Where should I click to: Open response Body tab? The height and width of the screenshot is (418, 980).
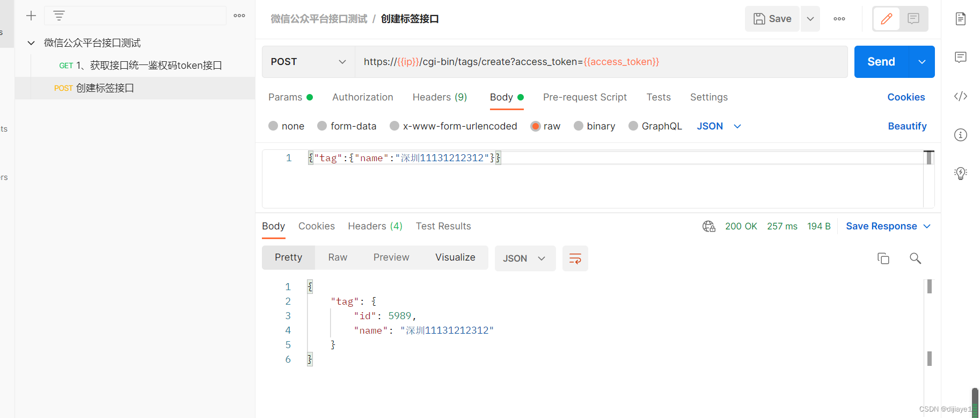pos(274,226)
